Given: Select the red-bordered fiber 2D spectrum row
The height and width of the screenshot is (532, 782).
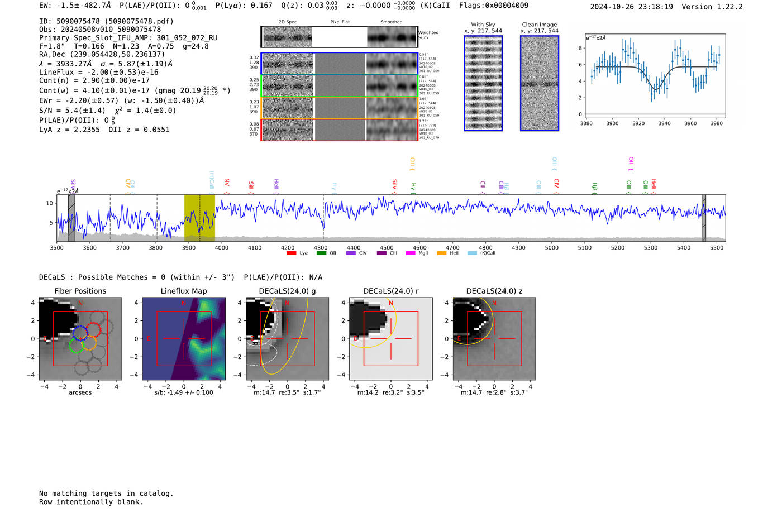Looking at the screenshot, I should point(339,130).
